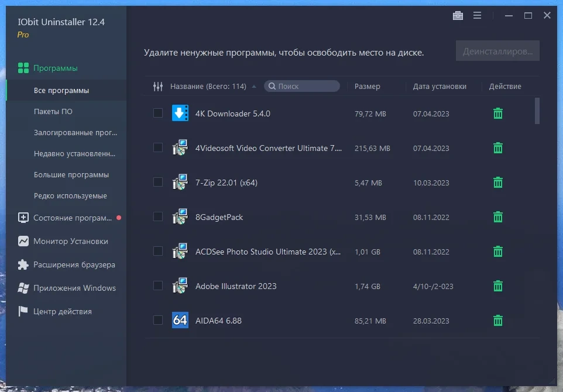Click the 215,63 MB size value

click(x=372, y=148)
